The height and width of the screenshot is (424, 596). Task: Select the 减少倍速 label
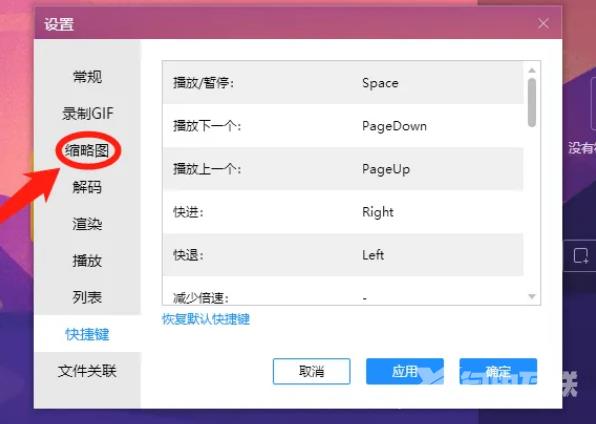pyautogui.click(x=201, y=298)
